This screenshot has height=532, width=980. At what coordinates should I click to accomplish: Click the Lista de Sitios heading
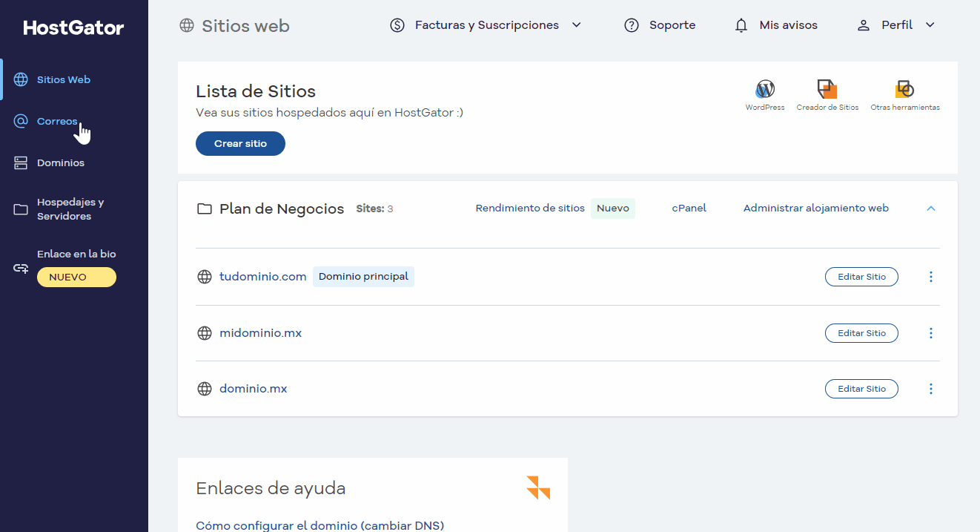(256, 91)
